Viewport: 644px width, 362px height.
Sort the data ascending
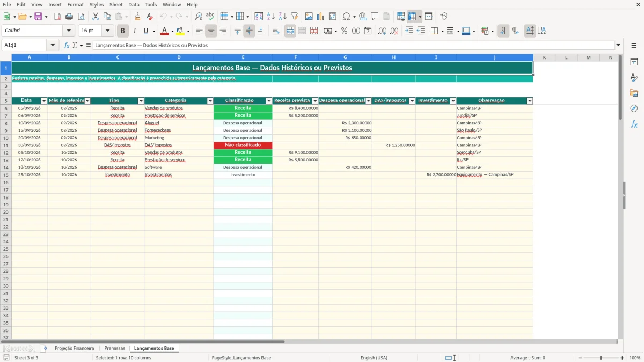(x=271, y=17)
